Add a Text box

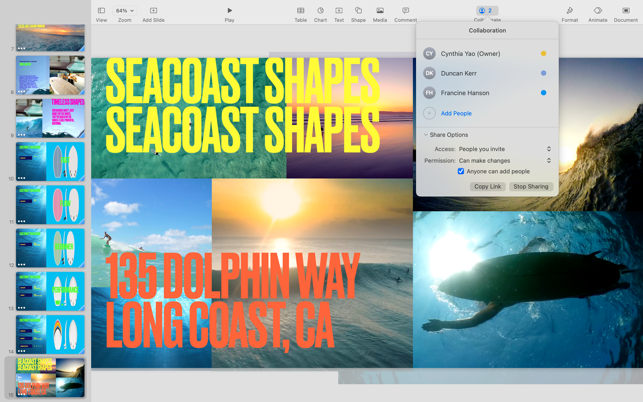click(x=339, y=10)
